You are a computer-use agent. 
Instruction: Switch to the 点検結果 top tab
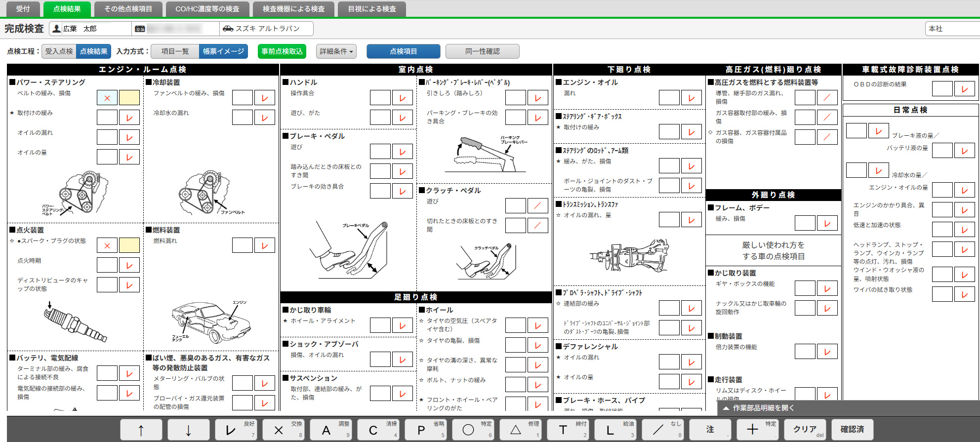point(67,9)
